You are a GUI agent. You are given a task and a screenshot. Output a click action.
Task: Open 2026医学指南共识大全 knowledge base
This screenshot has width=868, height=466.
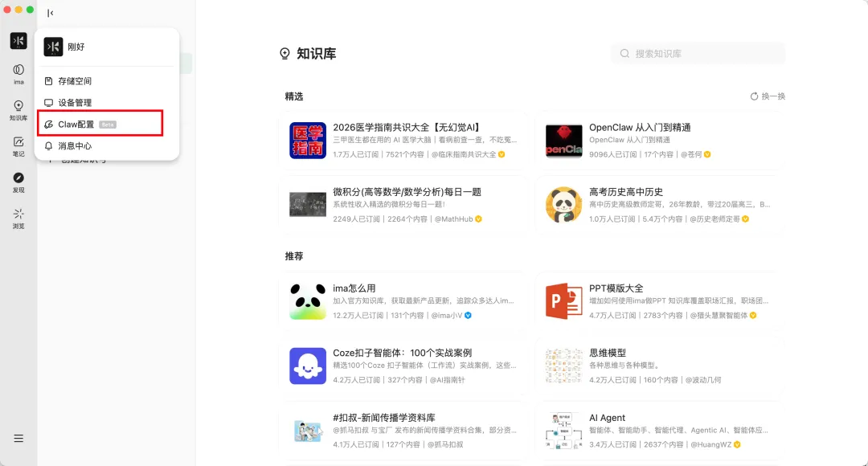pyautogui.click(x=403, y=140)
